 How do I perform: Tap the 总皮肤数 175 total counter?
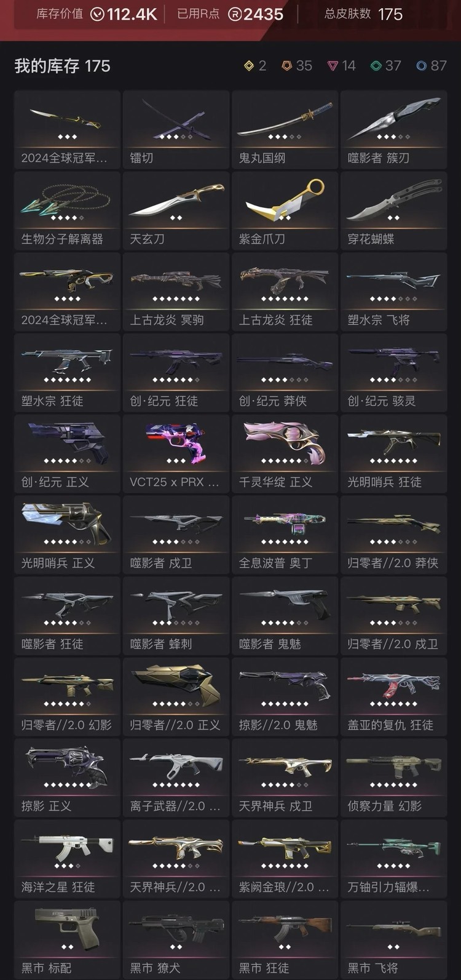(x=363, y=14)
